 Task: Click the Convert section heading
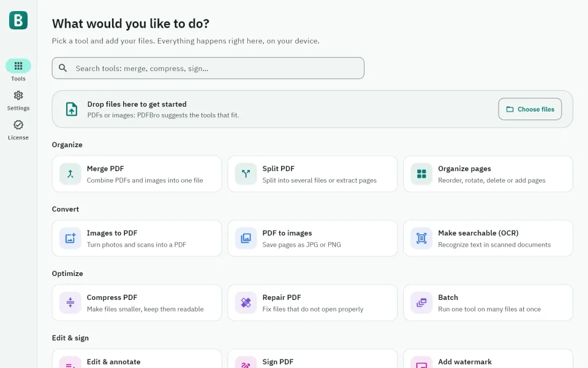tap(66, 209)
